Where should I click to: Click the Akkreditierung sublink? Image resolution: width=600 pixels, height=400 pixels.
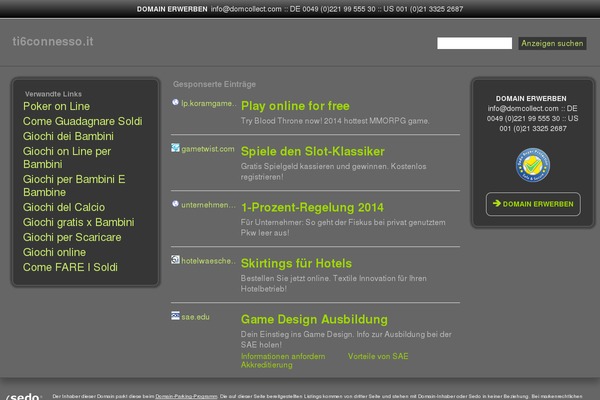pos(267,365)
